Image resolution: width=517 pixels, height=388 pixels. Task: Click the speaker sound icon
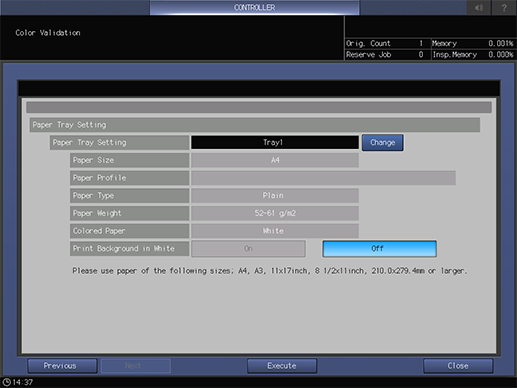point(479,7)
